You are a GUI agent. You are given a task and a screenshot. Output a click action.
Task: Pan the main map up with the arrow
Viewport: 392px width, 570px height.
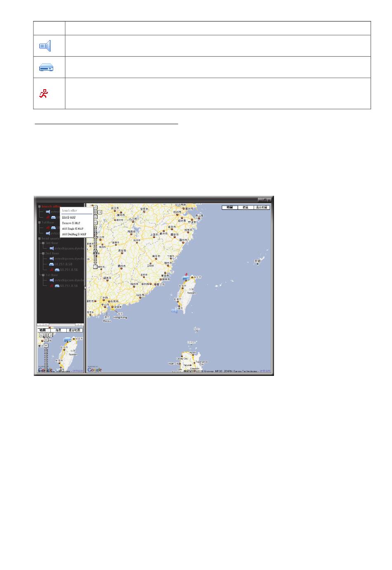pyautogui.click(x=95, y=207)
